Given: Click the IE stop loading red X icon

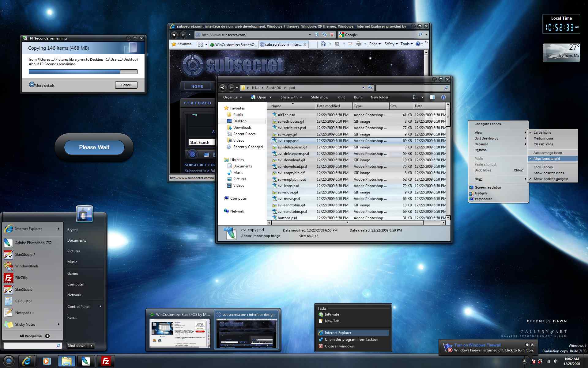Looking at the screenshot, I should pos(332,35).
